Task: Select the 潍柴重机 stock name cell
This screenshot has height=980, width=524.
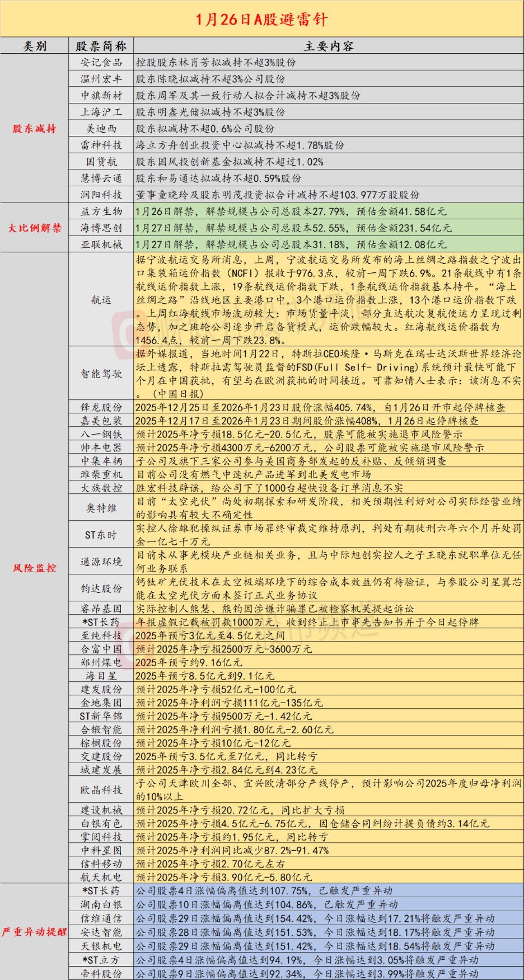Action: tap(101, 474)
